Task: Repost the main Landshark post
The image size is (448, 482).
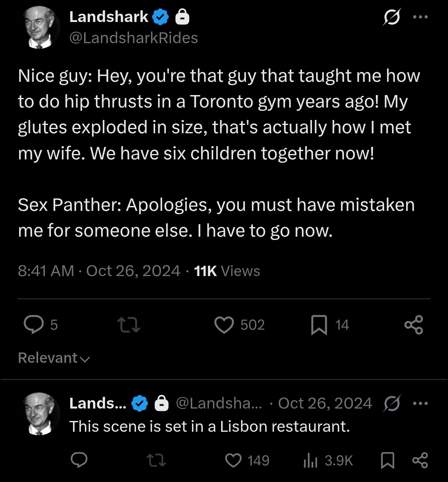Action: [129, 325]
